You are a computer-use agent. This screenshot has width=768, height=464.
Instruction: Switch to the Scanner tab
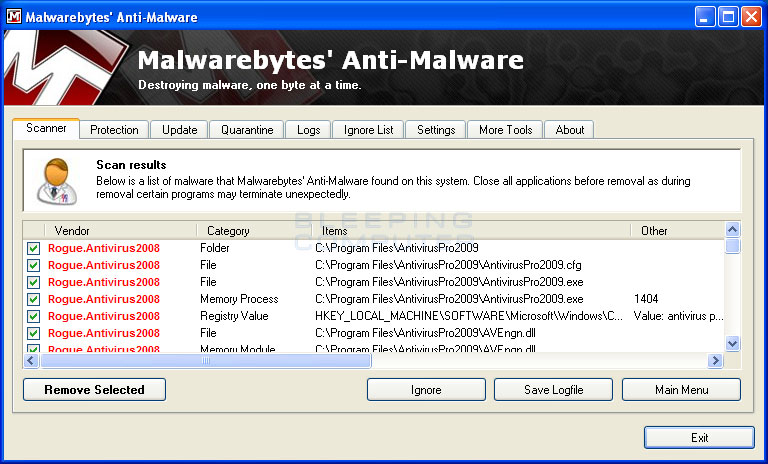point(46,128)
